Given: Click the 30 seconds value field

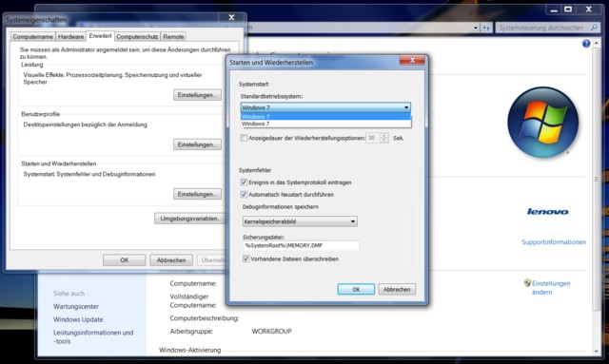Looking at the screenshot, I should point(372,138).
